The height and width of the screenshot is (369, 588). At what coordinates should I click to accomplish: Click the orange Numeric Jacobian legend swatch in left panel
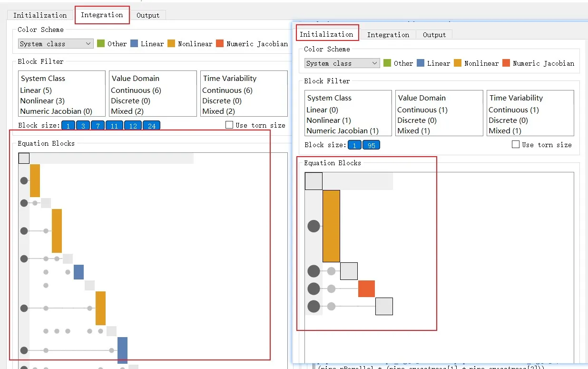pyautogui.click(x=220, y=44)
